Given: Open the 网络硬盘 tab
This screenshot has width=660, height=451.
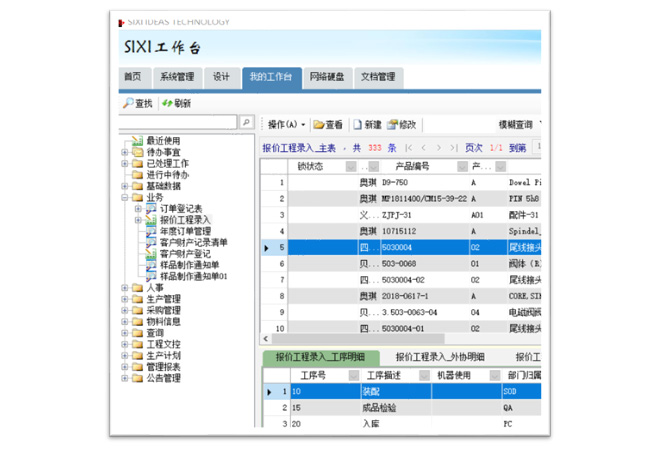Looking at the screenshot, I should coord(327,77).
